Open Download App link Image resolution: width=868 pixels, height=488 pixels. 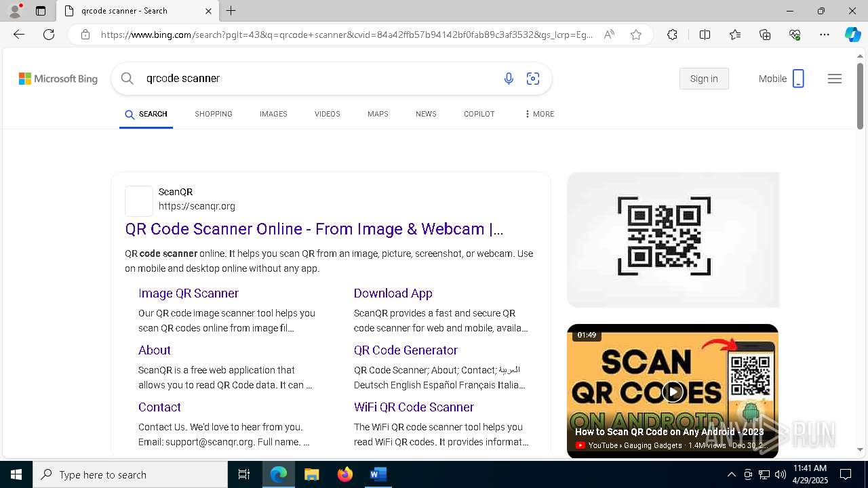click(393, 293)
